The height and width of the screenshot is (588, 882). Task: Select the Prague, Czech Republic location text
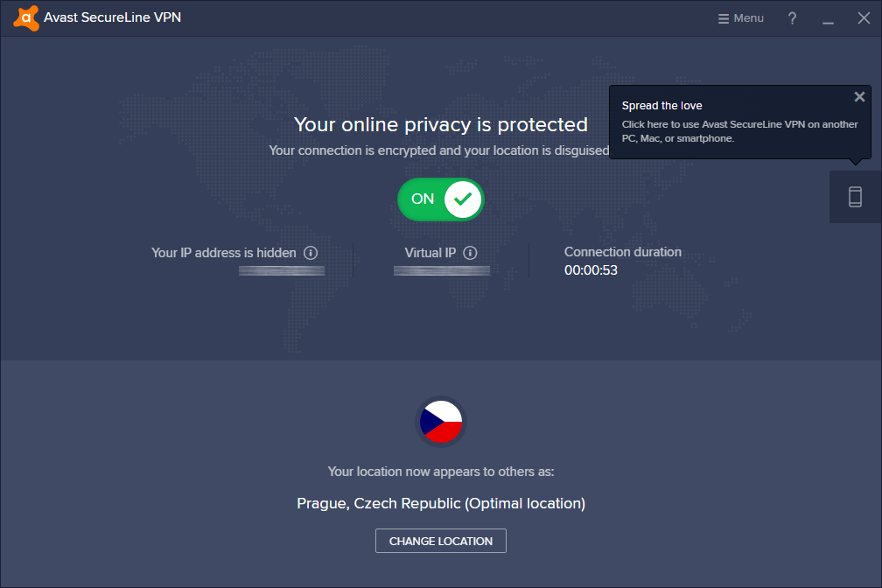(440, 503)
